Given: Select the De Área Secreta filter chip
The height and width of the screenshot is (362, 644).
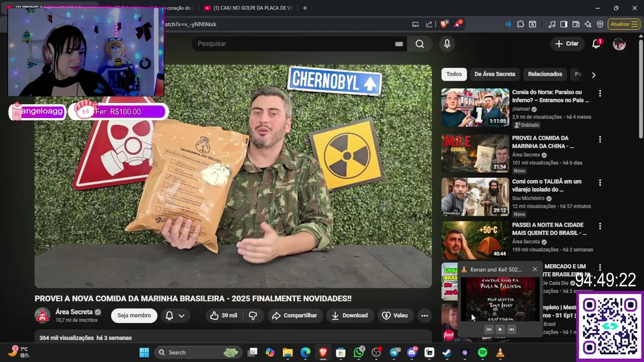Looking at the screenshot, I should pyautogui.click(x=495, y=74).
